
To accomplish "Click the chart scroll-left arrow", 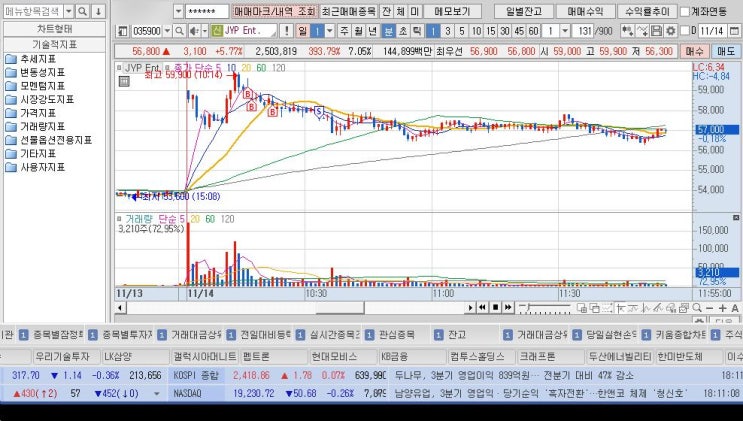I will pyautogui.click(x=120, y=308).
